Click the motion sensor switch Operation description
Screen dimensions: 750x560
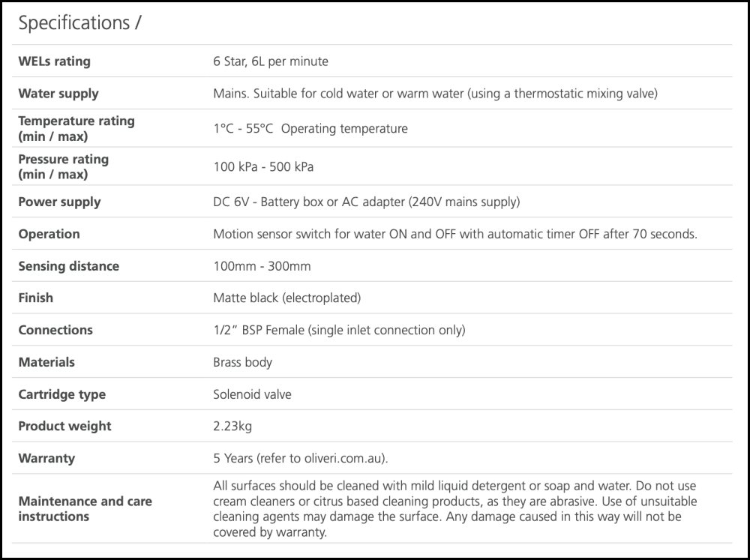[454, 234]
